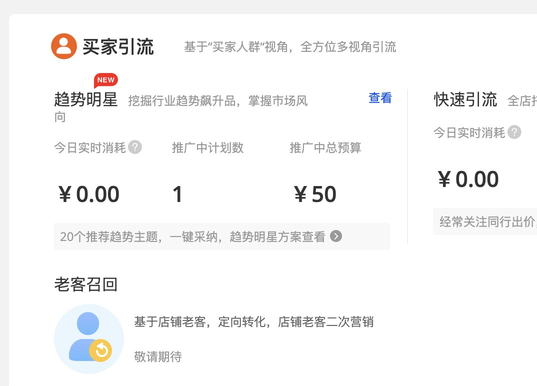Screen dimensions: 537x386
Task: Click the red NEW badge above 趋势明星
Action: [x=106, y=80]
